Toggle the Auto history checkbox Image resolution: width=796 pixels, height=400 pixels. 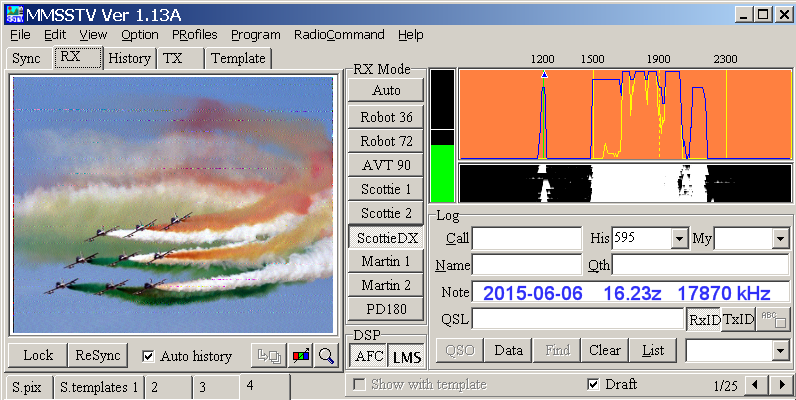pos(149,356)
